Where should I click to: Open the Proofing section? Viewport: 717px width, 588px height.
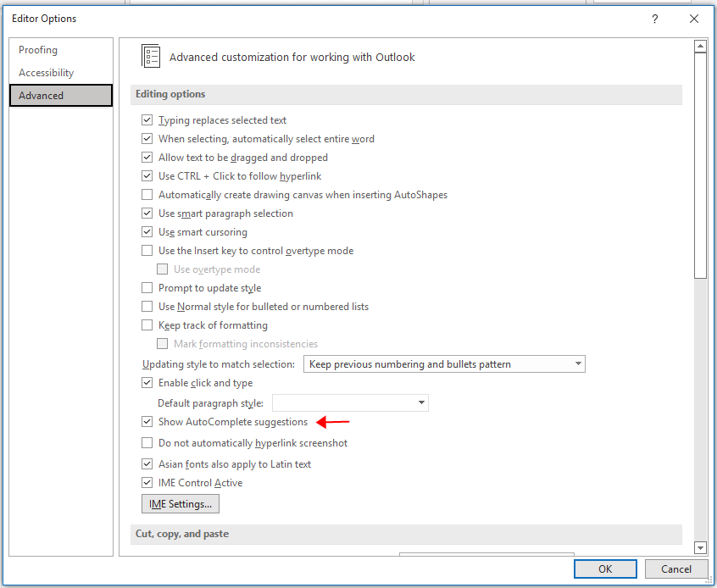pyautogui.click(x=38, y=50)
